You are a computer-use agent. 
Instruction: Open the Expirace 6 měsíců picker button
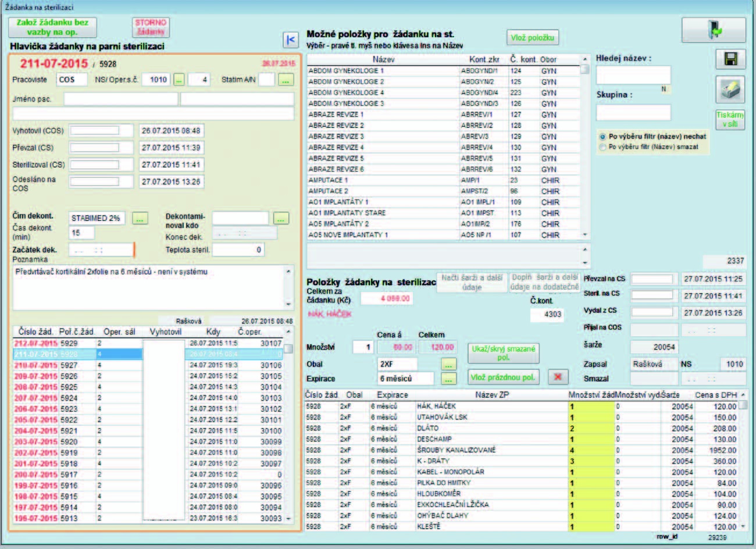click(x=448, y=379)
